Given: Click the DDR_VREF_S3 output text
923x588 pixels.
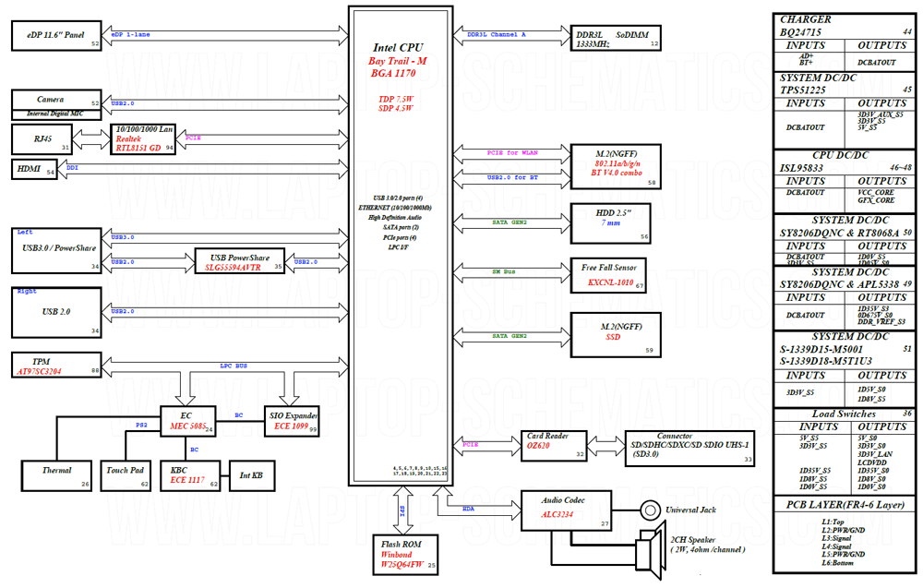Looking at the screenshot, I should click(x=881, y=322).
